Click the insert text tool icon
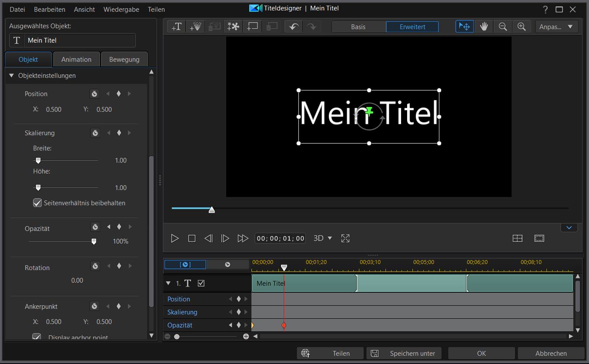Image resolution: width=589 pixels, height=364 pixels. tap(177, 27)
